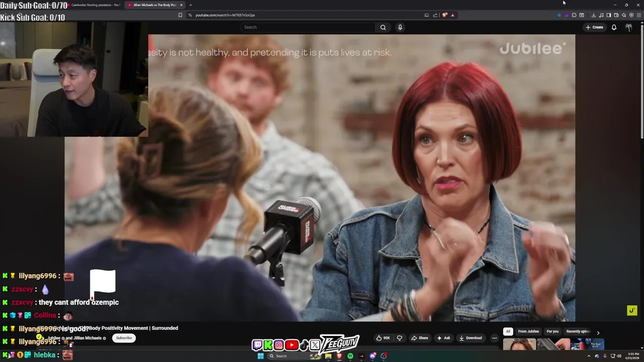Click the cast/picture icon in address bar
Viewport: 644px width, 362px height.
click(427, 15)
